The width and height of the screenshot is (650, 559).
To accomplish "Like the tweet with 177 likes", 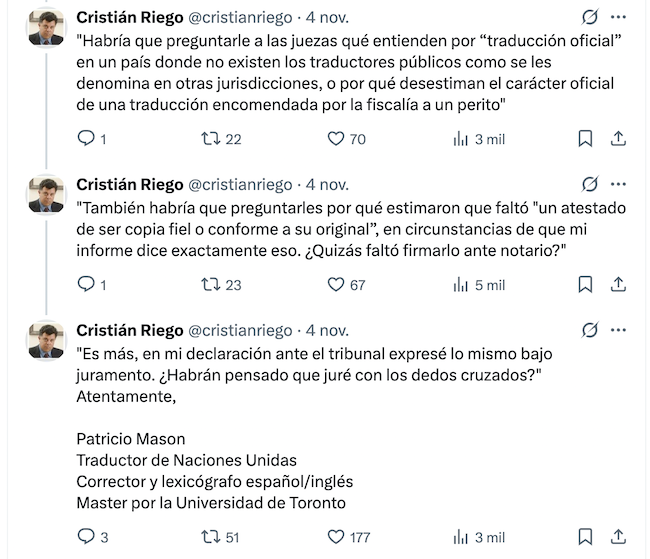I will pyautogui.click(x=336, y=537).
